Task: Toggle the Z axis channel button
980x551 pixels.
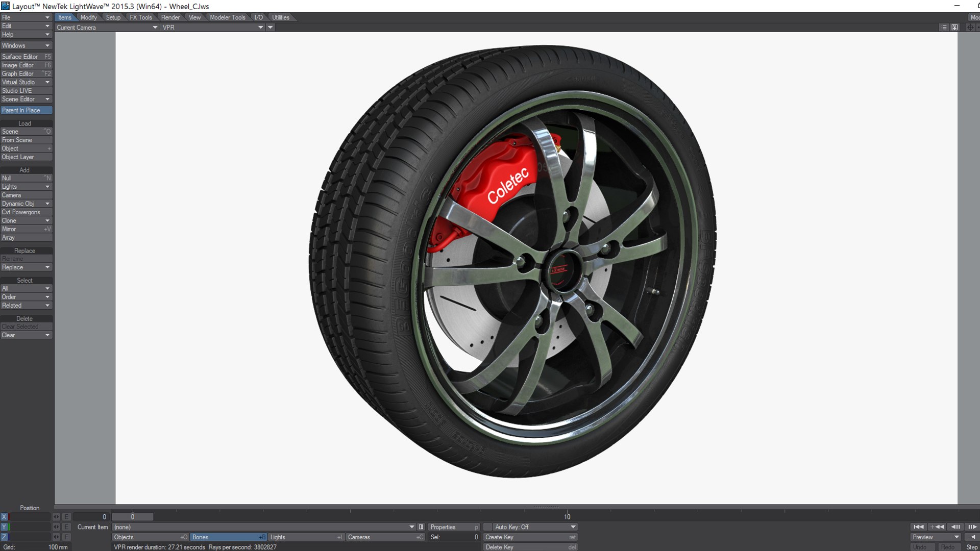Action: tap(5, 537)
